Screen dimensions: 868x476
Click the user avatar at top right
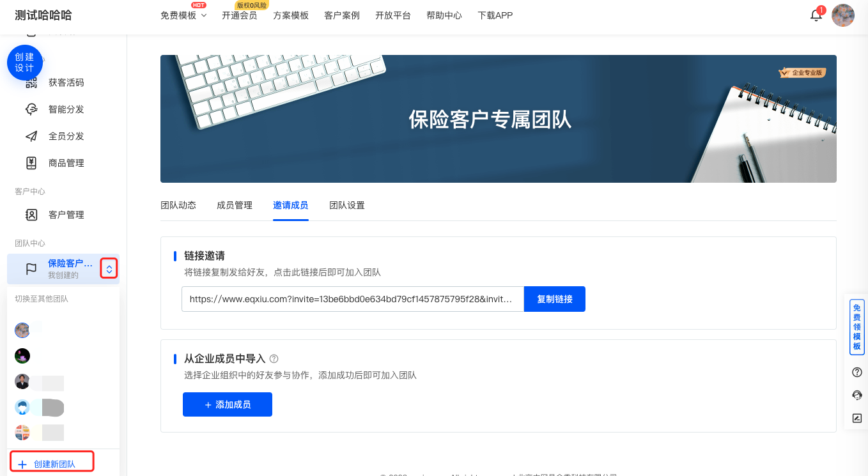coord(843,15)
